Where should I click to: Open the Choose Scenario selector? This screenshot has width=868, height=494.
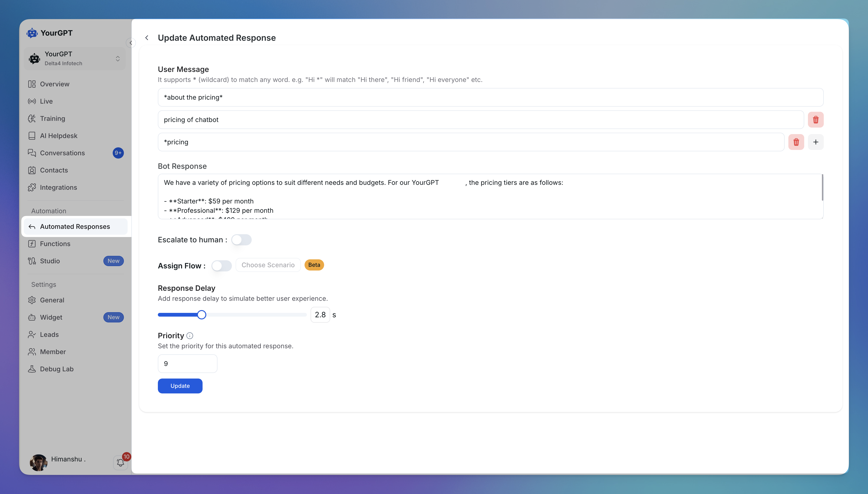click(268, 265)
